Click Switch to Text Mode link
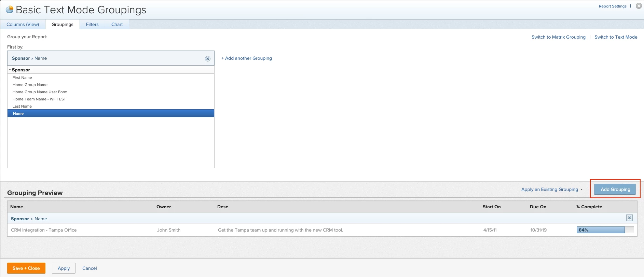This screenshot has height=277, width=644. 616,37
